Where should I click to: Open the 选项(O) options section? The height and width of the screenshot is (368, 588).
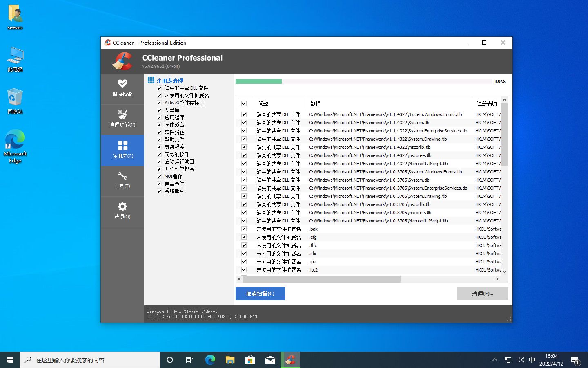pyautogui.click(x=122, y=211)
